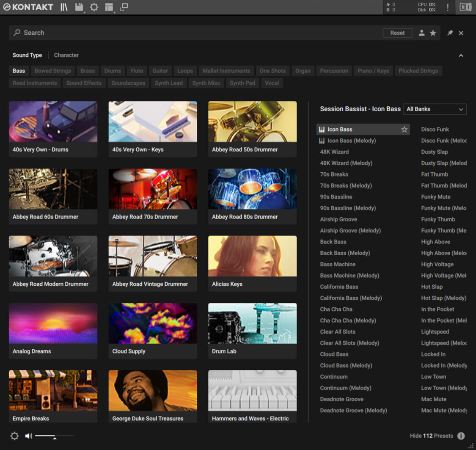
Task: Pin the browser with pin icon
Action: [x=450, y=33]
